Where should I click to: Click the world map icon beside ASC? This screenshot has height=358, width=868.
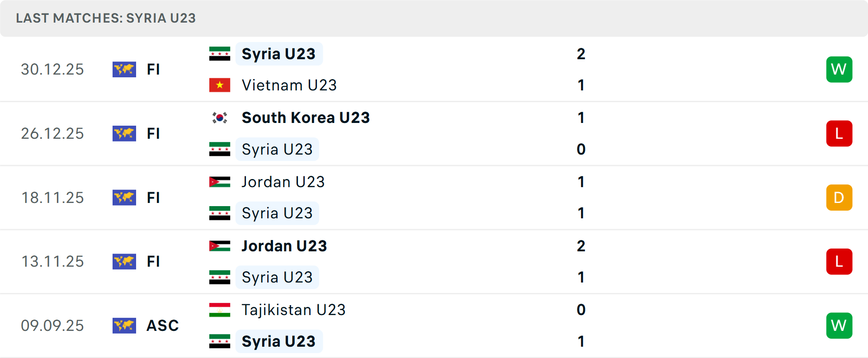124,325
